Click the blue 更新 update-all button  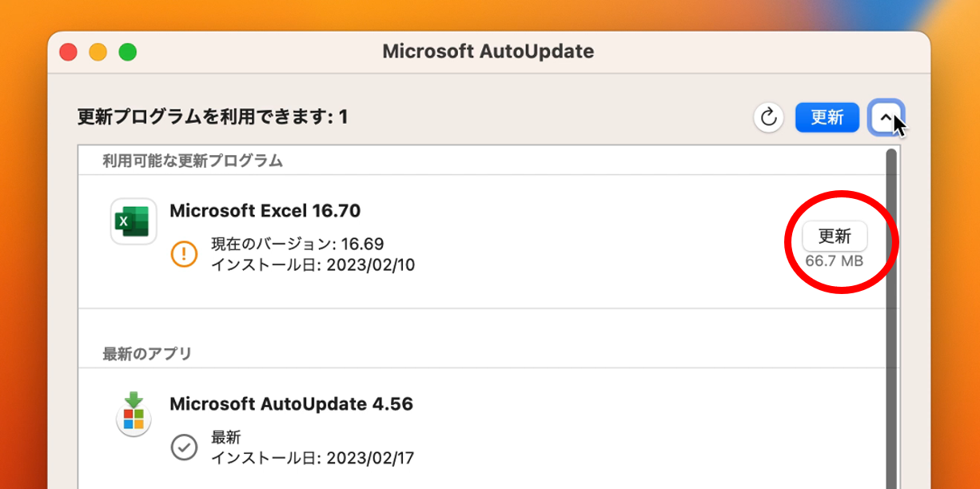pyautogui.click(x=827, y=117)
